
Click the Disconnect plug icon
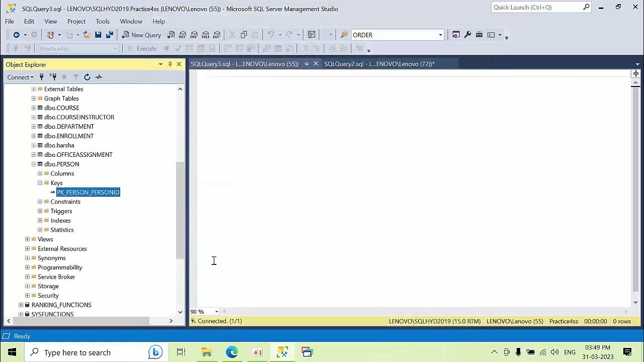pyautogui.click(x=53, y=77)
